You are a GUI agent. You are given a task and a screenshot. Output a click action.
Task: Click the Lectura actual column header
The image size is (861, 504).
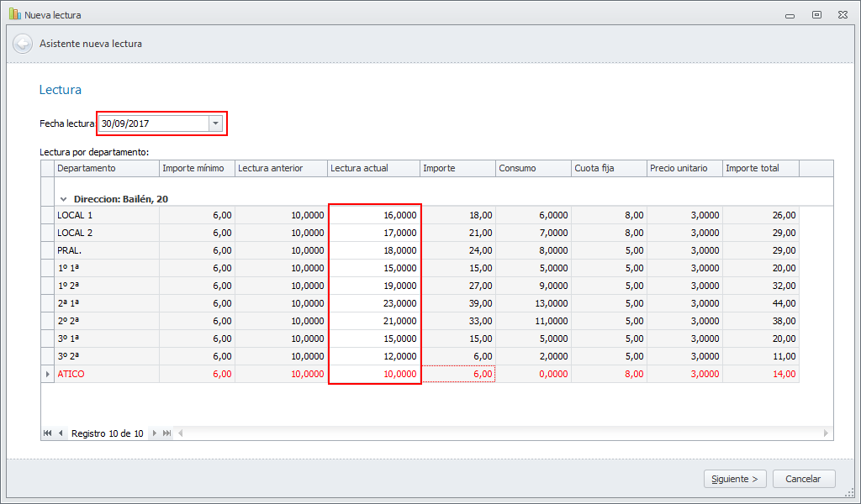pos(373,168)
